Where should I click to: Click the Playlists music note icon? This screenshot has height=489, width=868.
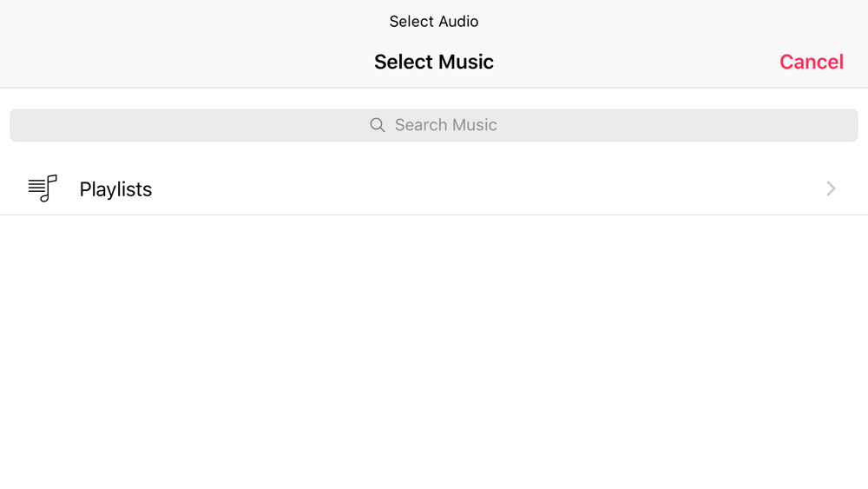point(43,188)
